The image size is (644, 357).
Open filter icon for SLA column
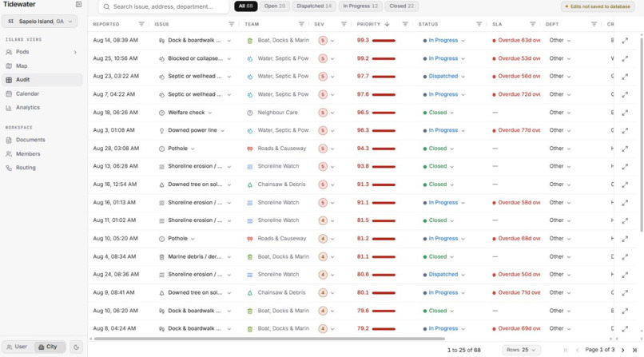click(x=532, y=24)
